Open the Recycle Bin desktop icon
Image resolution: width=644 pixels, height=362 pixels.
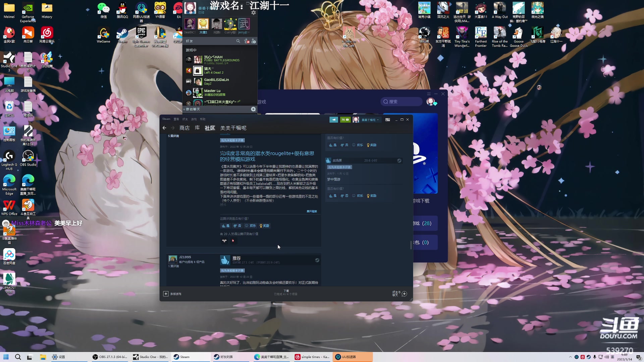pos(9,109)
